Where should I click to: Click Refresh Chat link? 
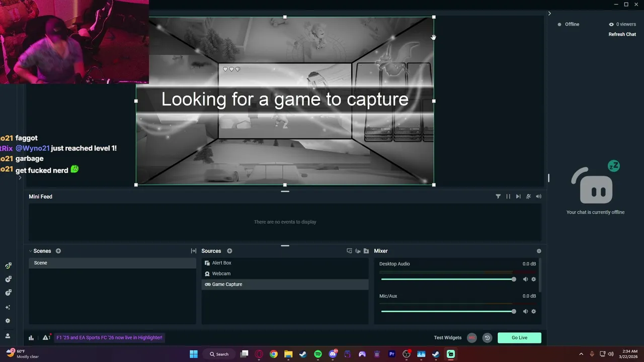[x=622, y=34]
